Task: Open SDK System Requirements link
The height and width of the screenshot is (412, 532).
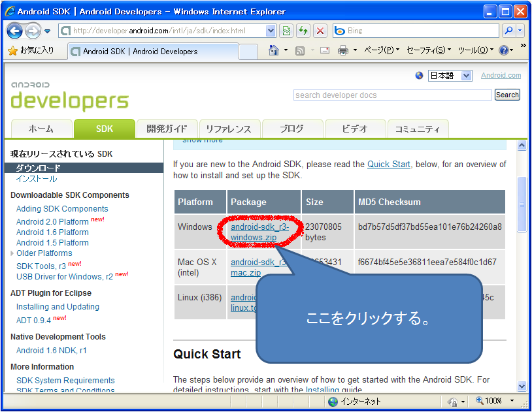Action: pos(65,381)
